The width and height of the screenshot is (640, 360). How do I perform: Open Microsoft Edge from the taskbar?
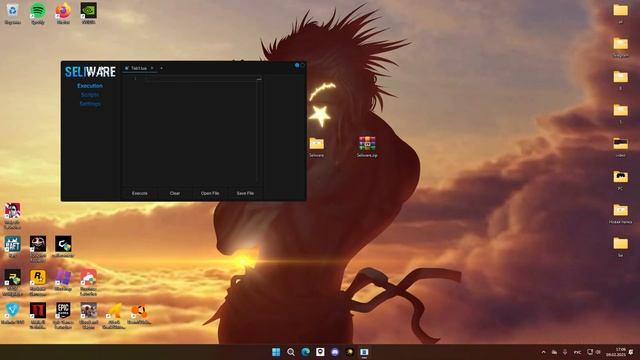(305, 352)
